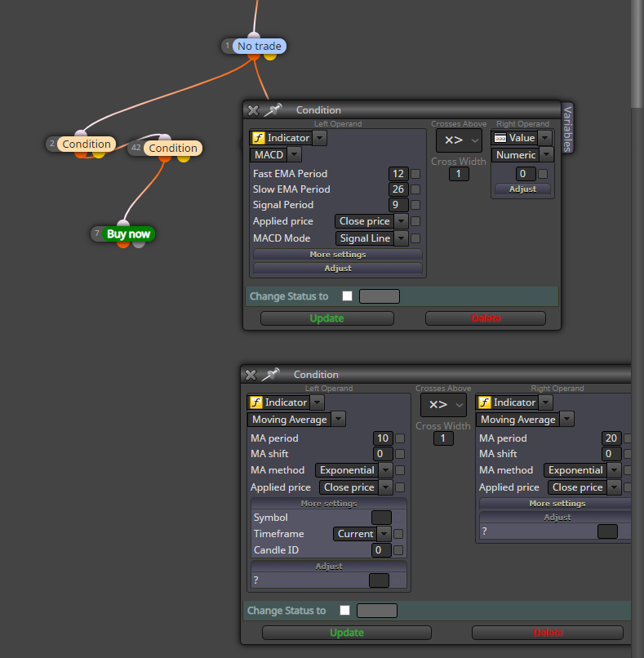Click right operand Indicator icon in lower panel
Viewport: 644px width, 658px height.
coord(485,402)
